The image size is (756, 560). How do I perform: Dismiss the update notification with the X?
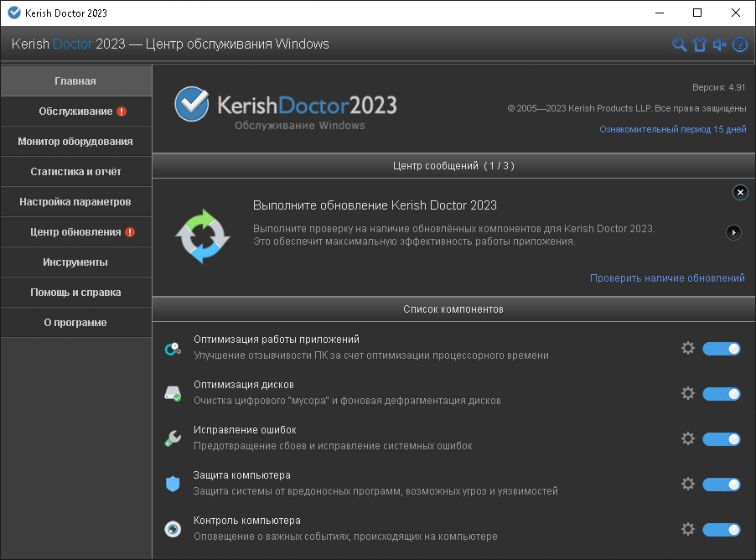click(740, 192)
